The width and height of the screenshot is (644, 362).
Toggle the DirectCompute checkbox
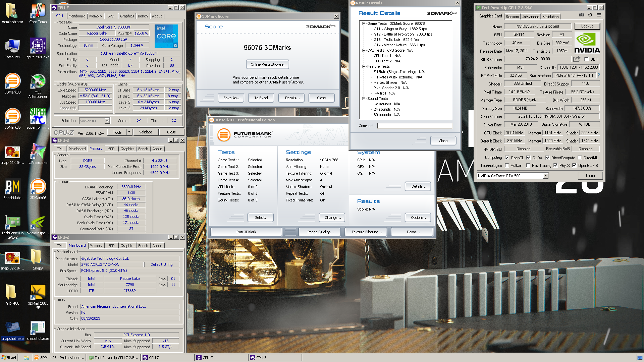547,158
